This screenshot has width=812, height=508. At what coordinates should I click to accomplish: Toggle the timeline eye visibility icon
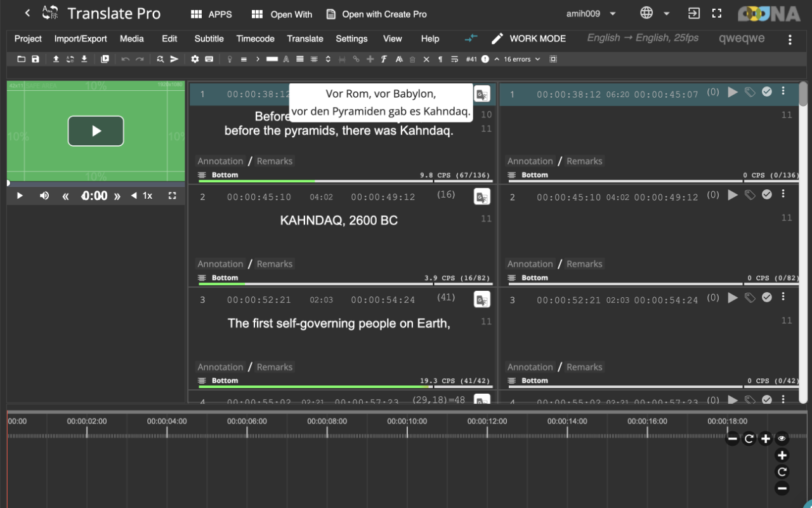pyautogui.click(x=782, y=438)
